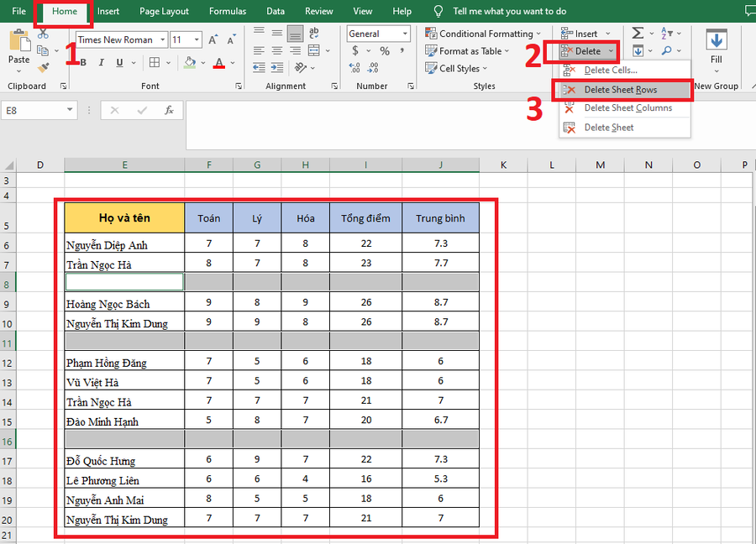Click Increase Indent icon
The image size is (756, 544).
[x=276, y=67]
